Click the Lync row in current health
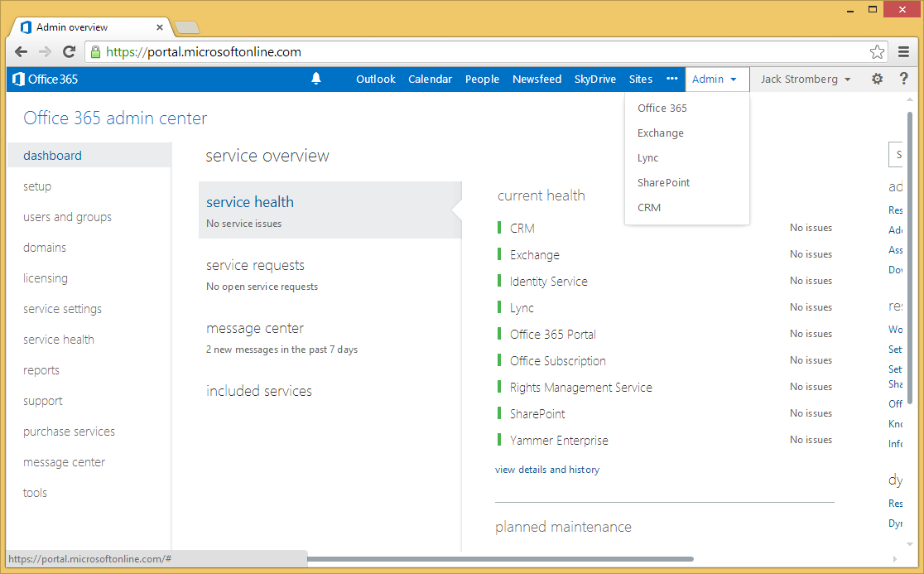The height and width of the screenshot is (574, 924). coord(666,307)
